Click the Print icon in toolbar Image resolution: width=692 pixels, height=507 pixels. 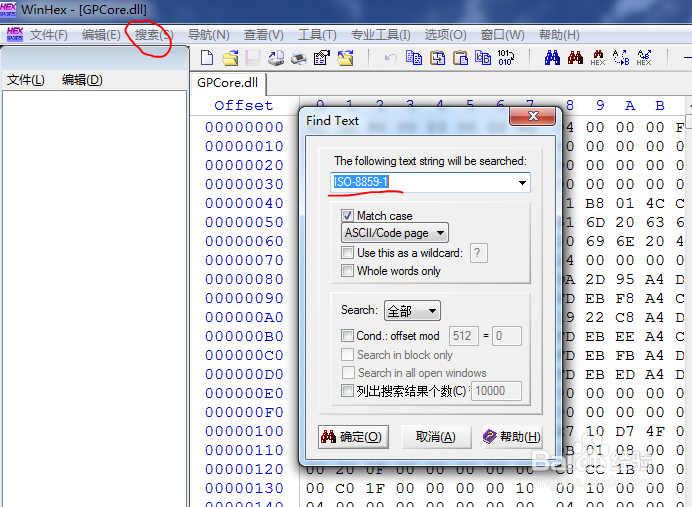click(x=299, y=58)
